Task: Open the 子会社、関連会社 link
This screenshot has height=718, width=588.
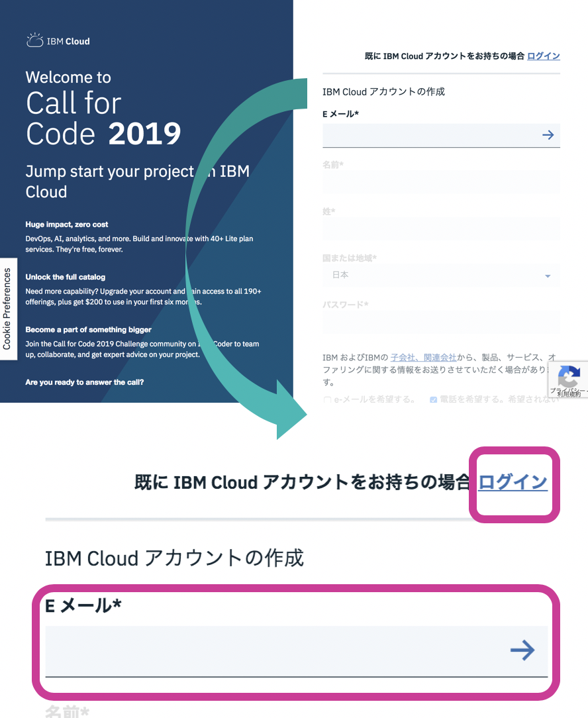Action: pyautogui.click(x=423, y=357)
